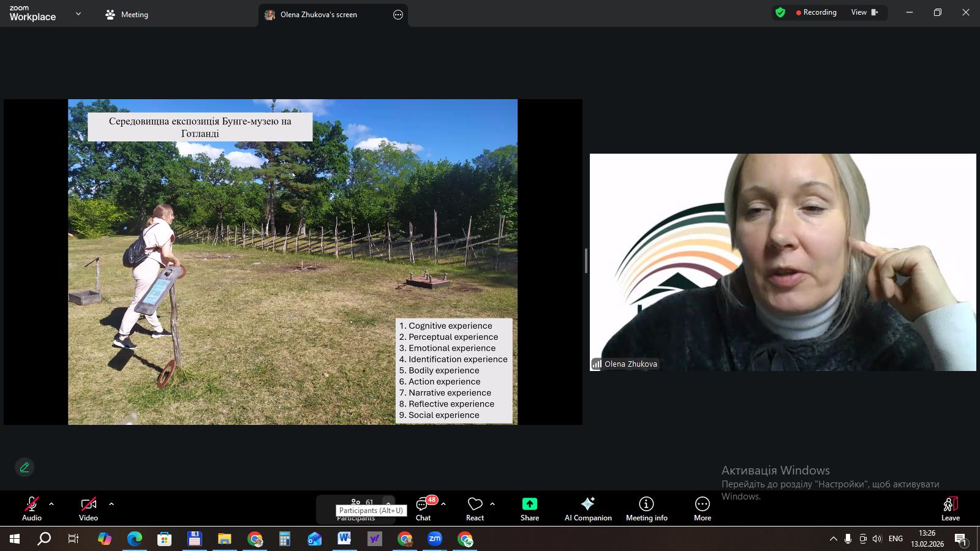
Task: Open the Chat panel
Action: 423,508
